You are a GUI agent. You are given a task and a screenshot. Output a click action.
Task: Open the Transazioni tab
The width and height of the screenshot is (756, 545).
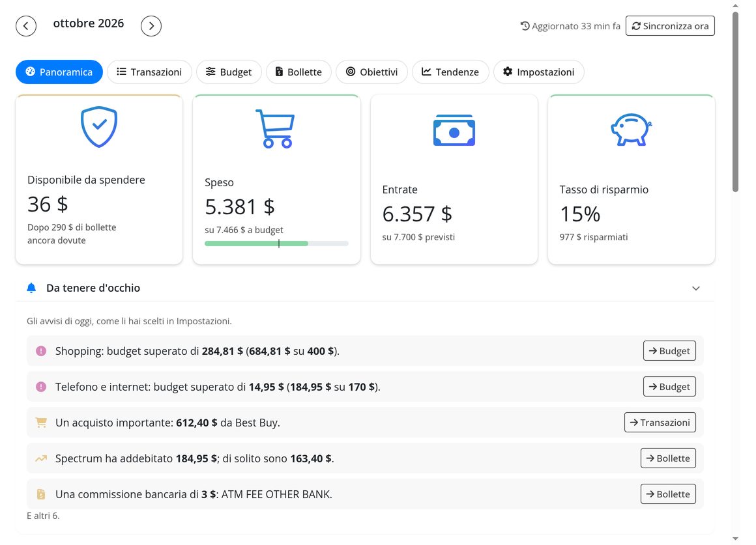point(149,72)
